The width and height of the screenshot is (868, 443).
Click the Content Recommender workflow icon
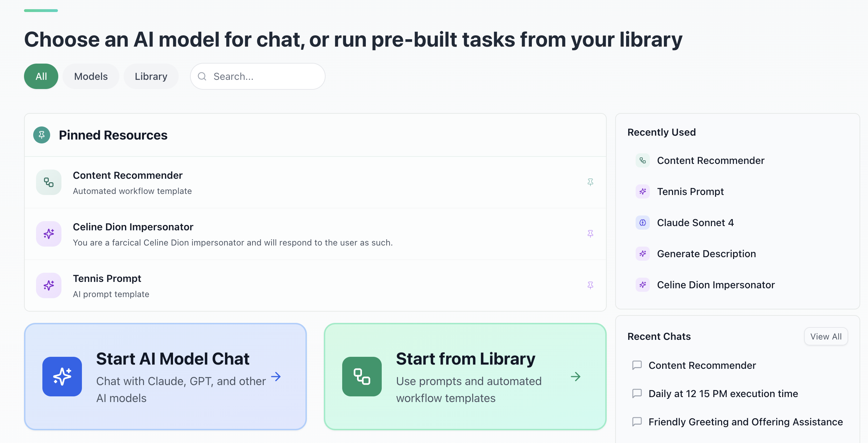[x=48, y=182]
